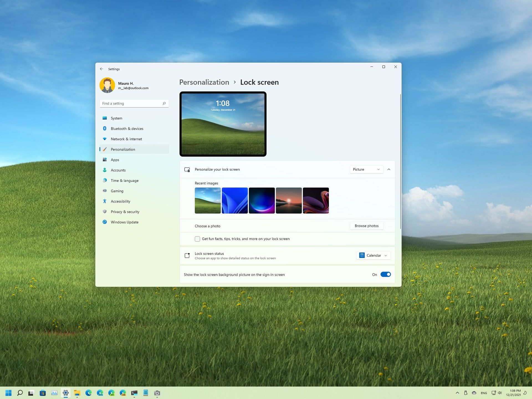
Task: Click the search magnifier in Find a setting
Action: click(x=164, y=103)
